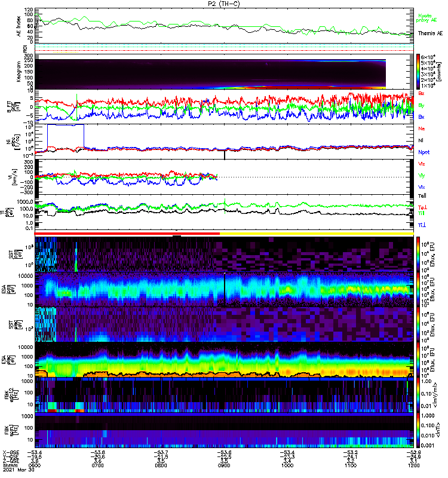Click the FBK edc12 [Hz] axis label
Image resolution: width=448 pixels, height=478 pixels.
10,395
